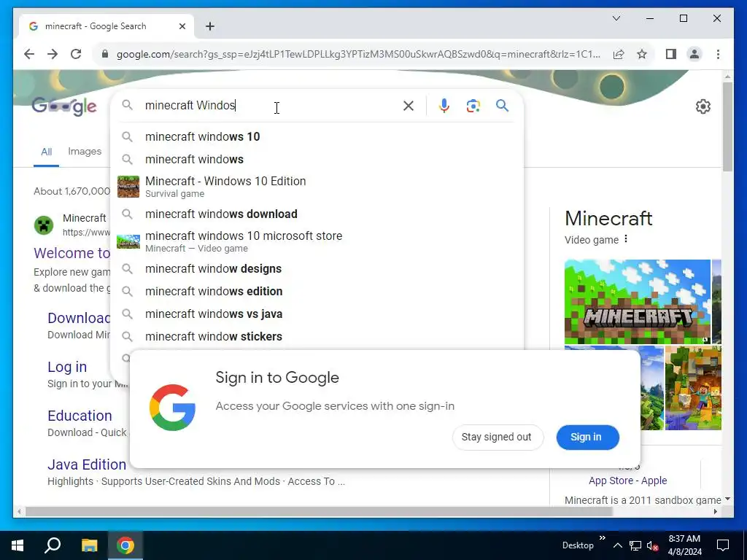The image size is (747, 560).
Task: Open the Log in sitelink
Action: (x=67, y=367)
